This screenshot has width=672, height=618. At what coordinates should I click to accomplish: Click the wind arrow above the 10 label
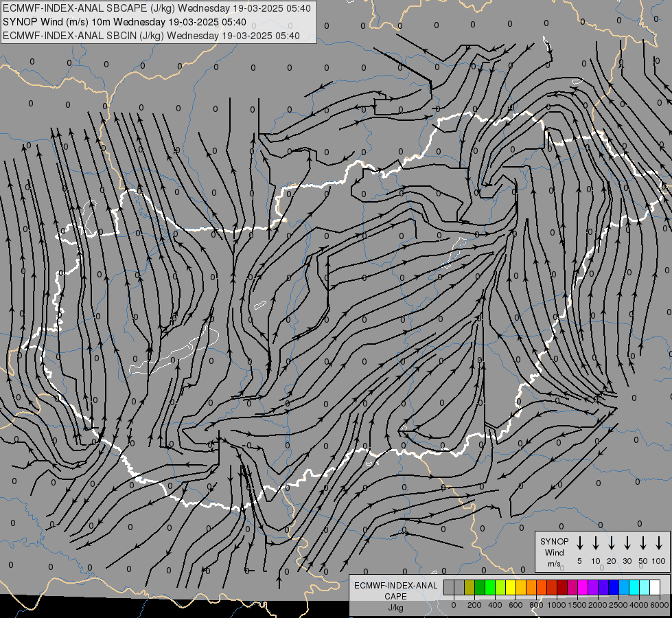[x=596, y=543]
